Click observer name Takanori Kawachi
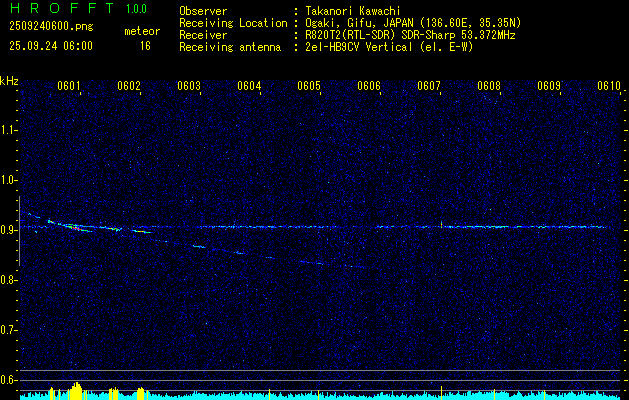This screenshot has width=629, height=400. click(353, 11)
